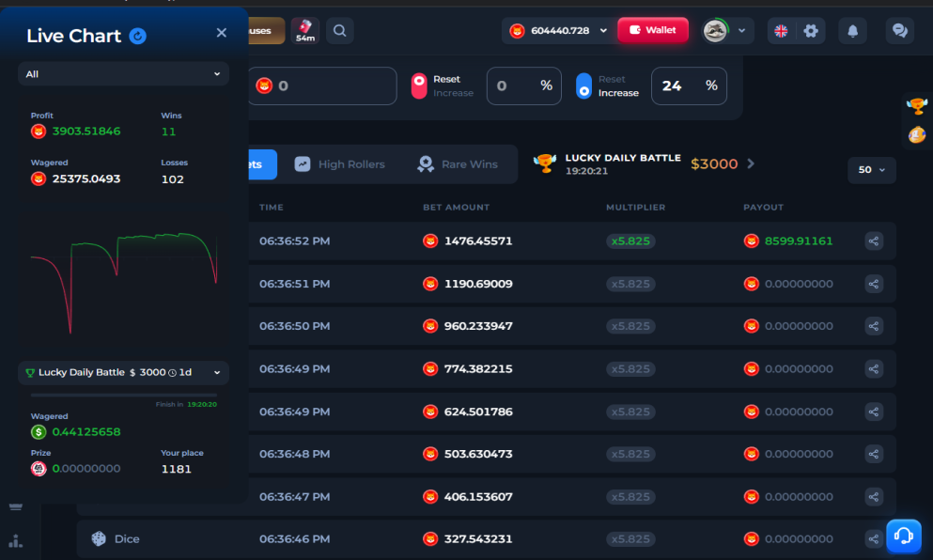Click the Dice game icon in last row
Image resolution: width=933 pixels, height=560 pixels.
99,539
